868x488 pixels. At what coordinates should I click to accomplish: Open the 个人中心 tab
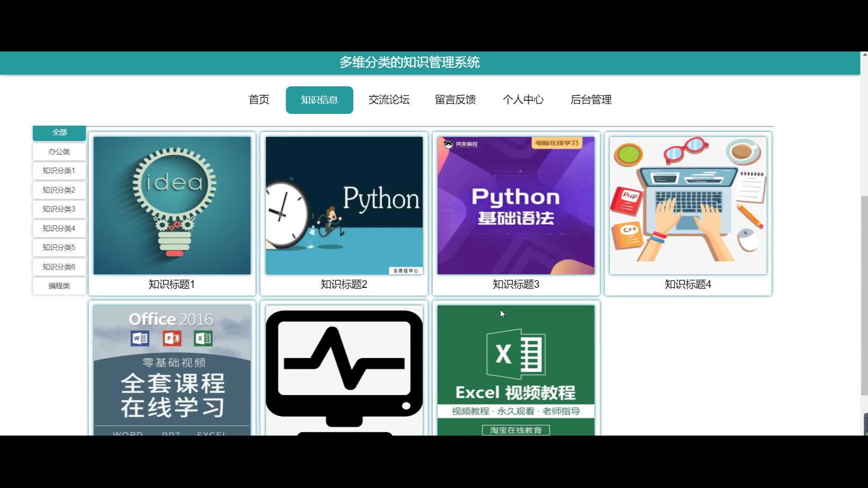pyautogui.click(x=524, y=100)
